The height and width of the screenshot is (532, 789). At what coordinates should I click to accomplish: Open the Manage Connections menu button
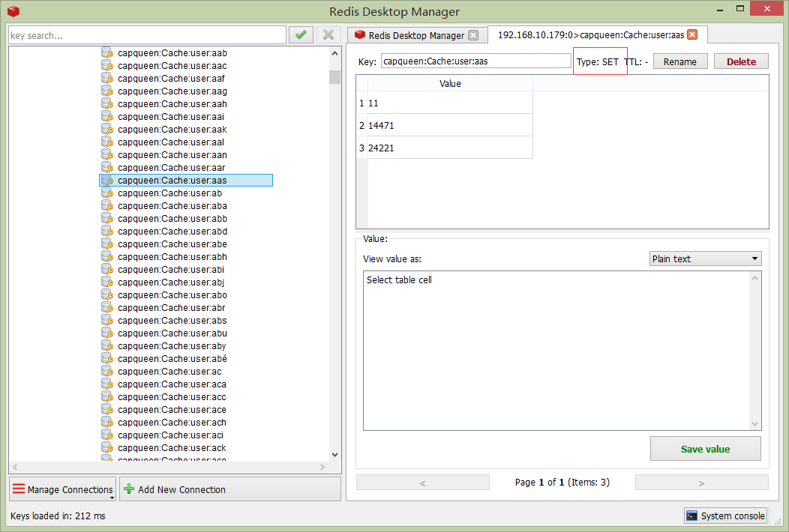(62, 489)
